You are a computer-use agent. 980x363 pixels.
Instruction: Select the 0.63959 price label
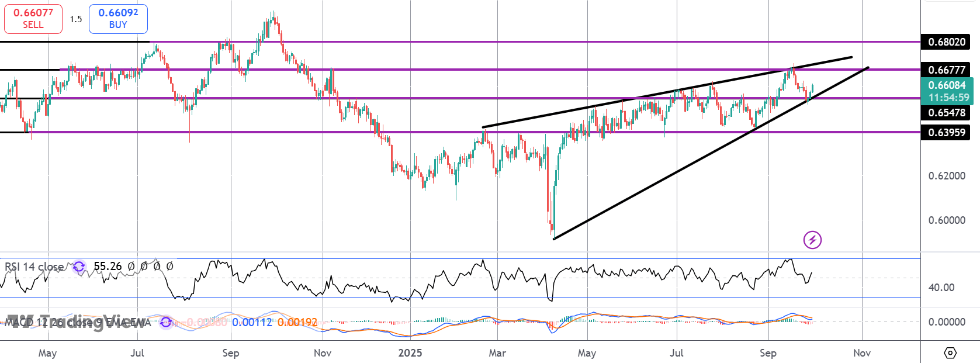[947, 133]
